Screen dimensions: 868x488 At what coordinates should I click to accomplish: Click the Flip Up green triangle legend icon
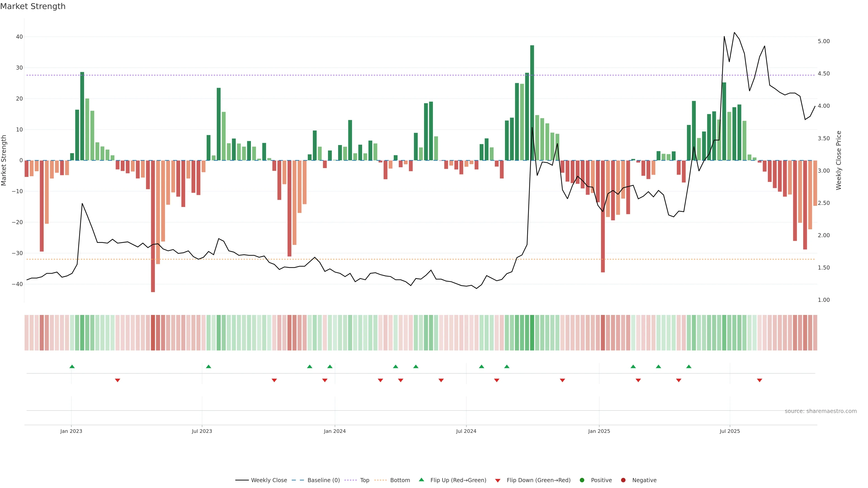click(421, 480)
